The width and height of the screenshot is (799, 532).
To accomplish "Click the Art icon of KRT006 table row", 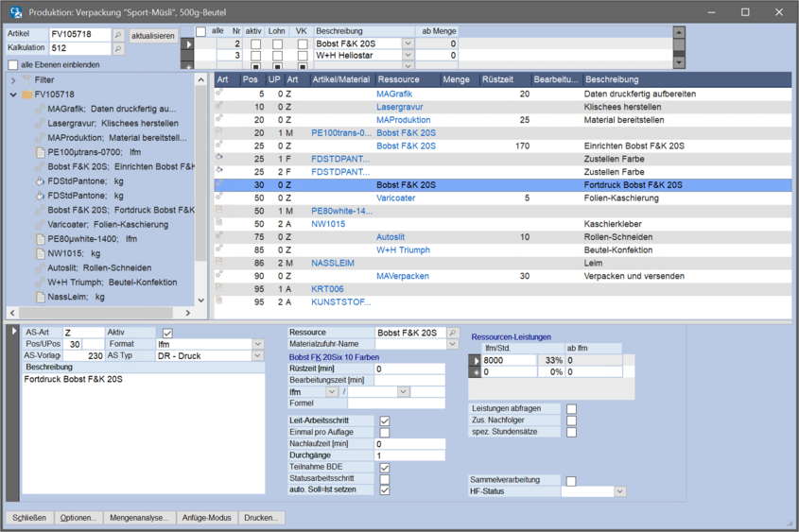I will 219,288.
